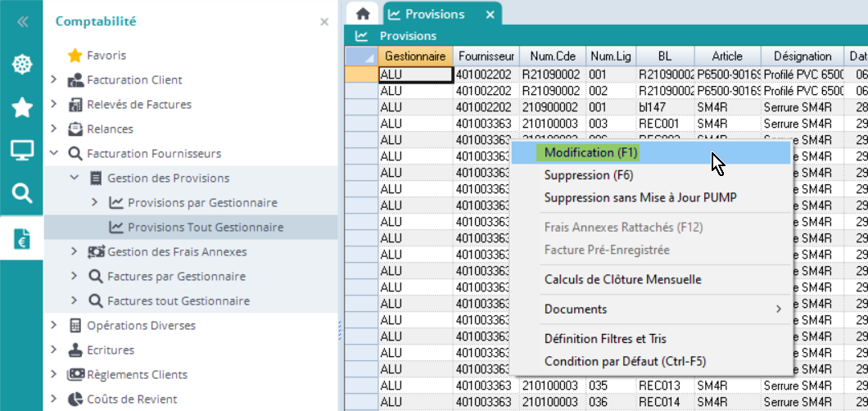Open favorites star icon in left rail
This screenshot has width=868, height=411.
pyautogui.click(x=22, y=107)
